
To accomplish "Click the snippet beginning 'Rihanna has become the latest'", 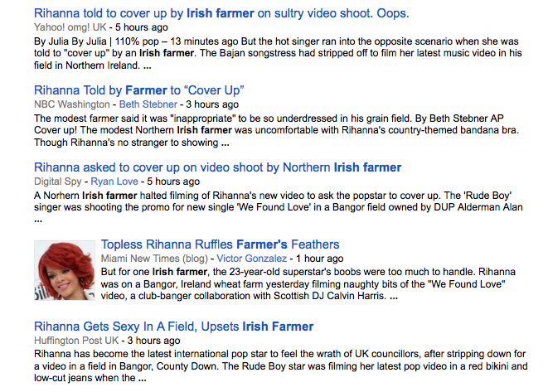I will click(x=274, y=365).
